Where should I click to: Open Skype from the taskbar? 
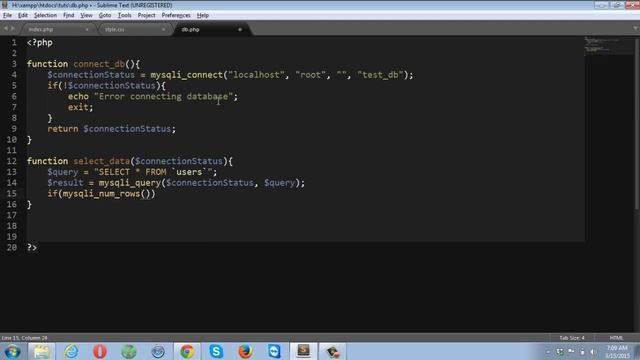(x=216, y=351)
